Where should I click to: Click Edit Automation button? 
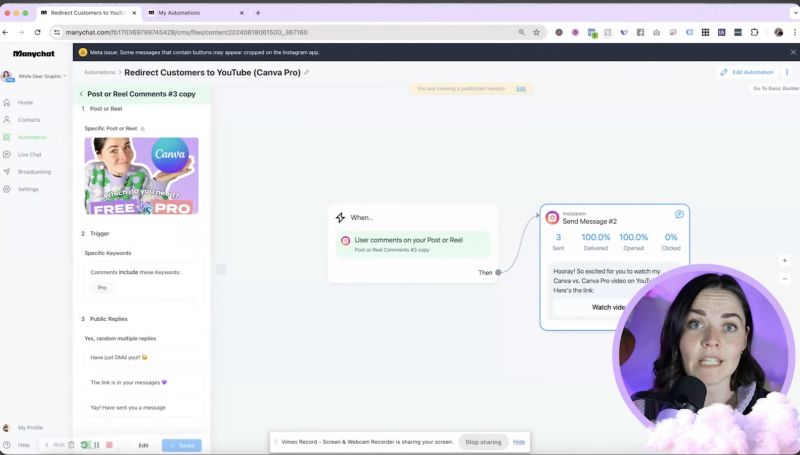(747, 72)
